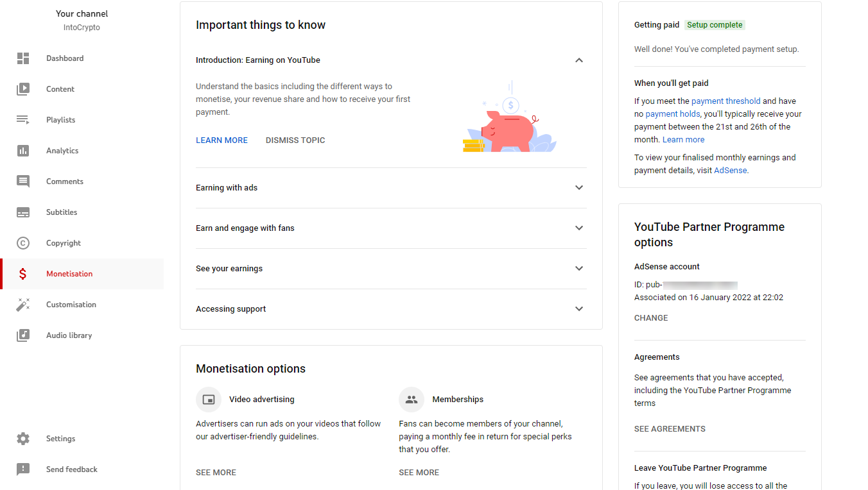Click the Send feedback exclamation icon

(x=23, y=469)
